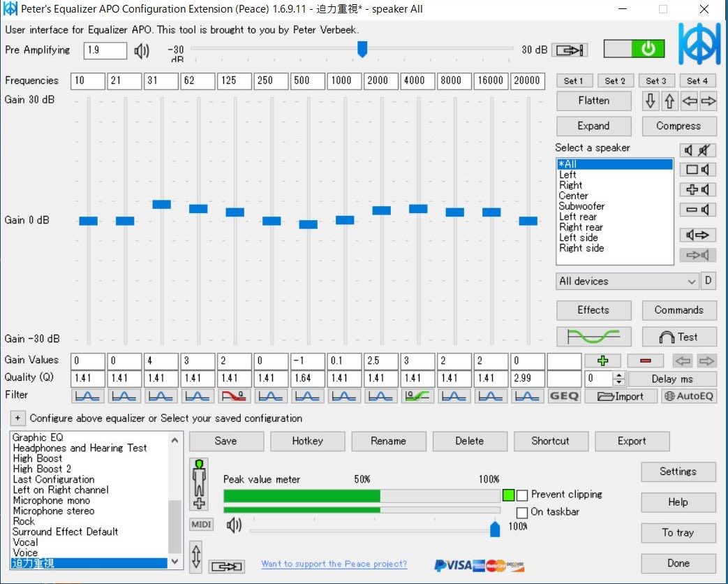Click the Expand button
The height and width of the screenshot is (584, 728).
click(594, 126)
